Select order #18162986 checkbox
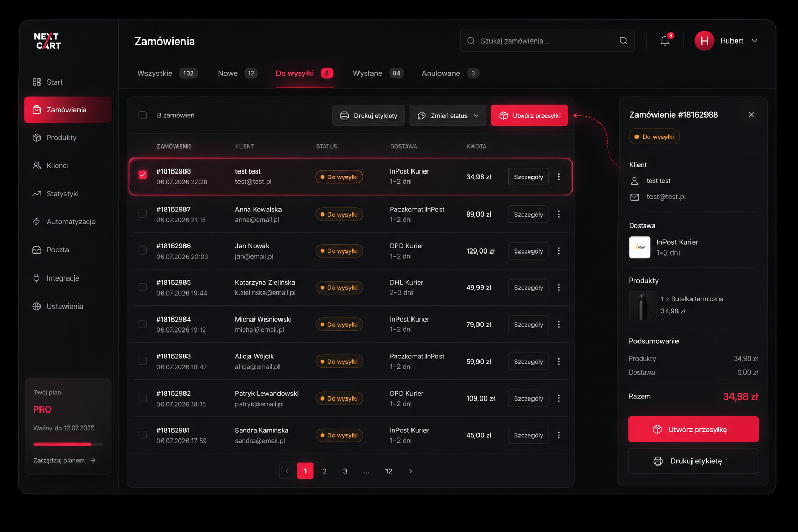798x532 pixels. pyautogui.click(x=142, y=250)
